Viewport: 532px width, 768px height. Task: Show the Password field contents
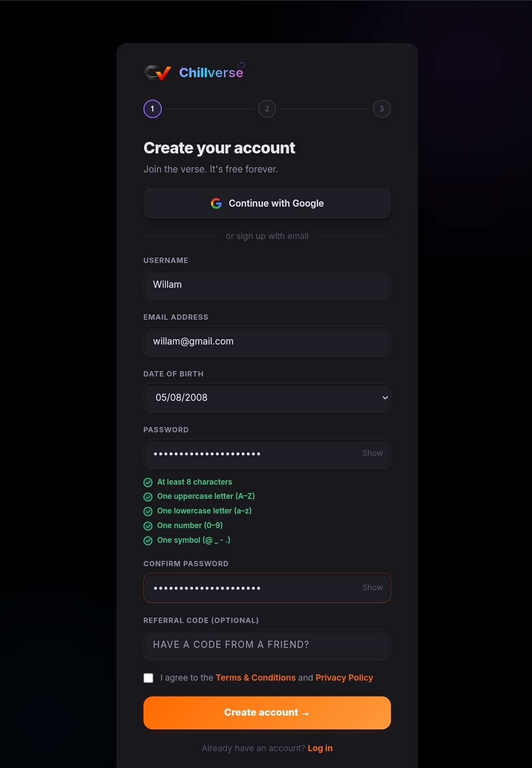coord(372,453)
